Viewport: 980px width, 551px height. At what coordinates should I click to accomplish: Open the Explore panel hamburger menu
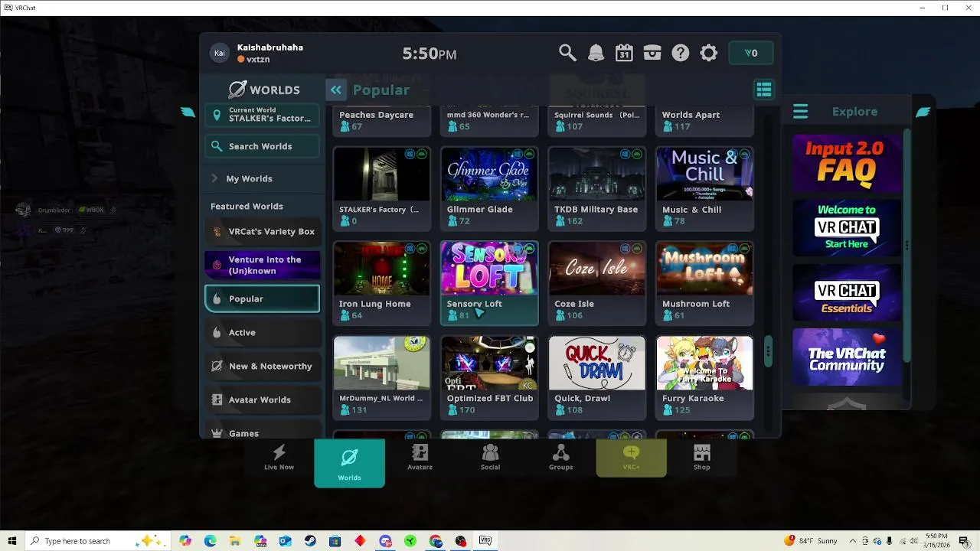point(800,112)
